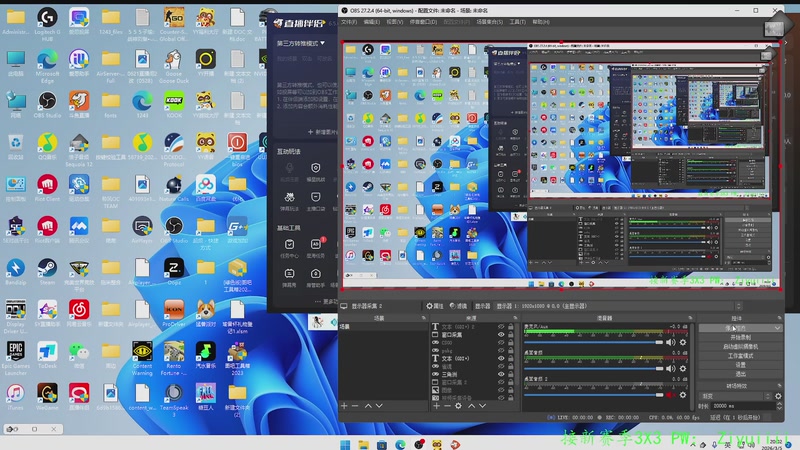Image resolution: width=800 pixels, height=450 pixels.
Task: Open Logitech G HUB desktop icon
Action: [47, 23]
